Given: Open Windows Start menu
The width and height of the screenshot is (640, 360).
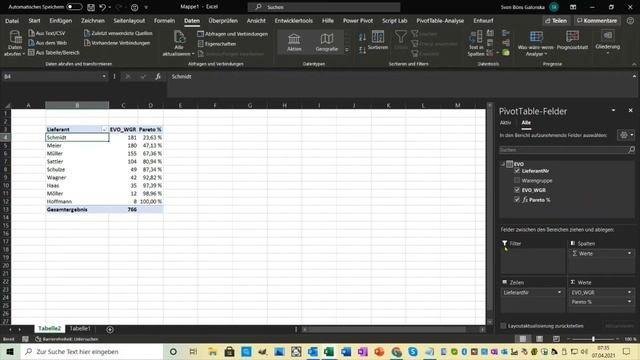Looking at the screenshot, I should [x=10, y=351].
